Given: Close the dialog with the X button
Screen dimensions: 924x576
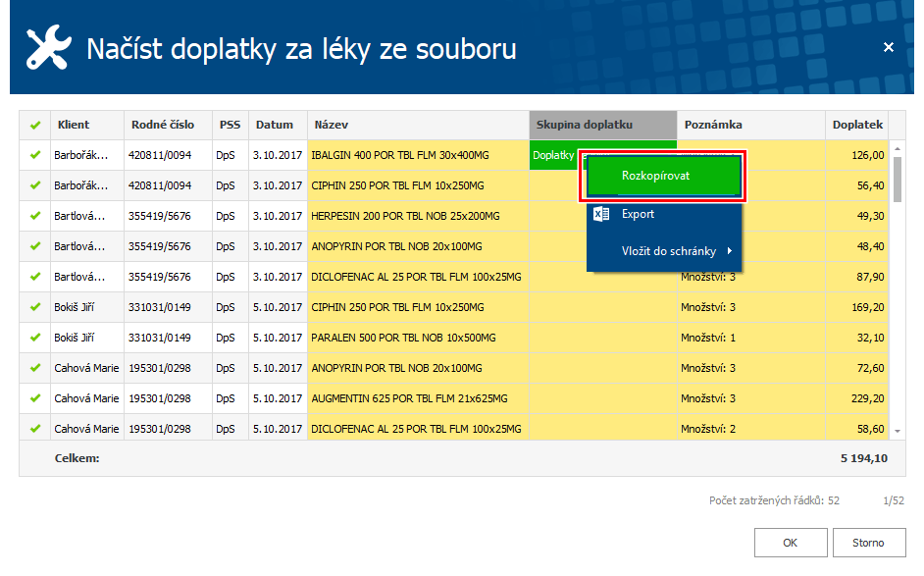Looking at the screenshot, I should (x=889, y=47).
